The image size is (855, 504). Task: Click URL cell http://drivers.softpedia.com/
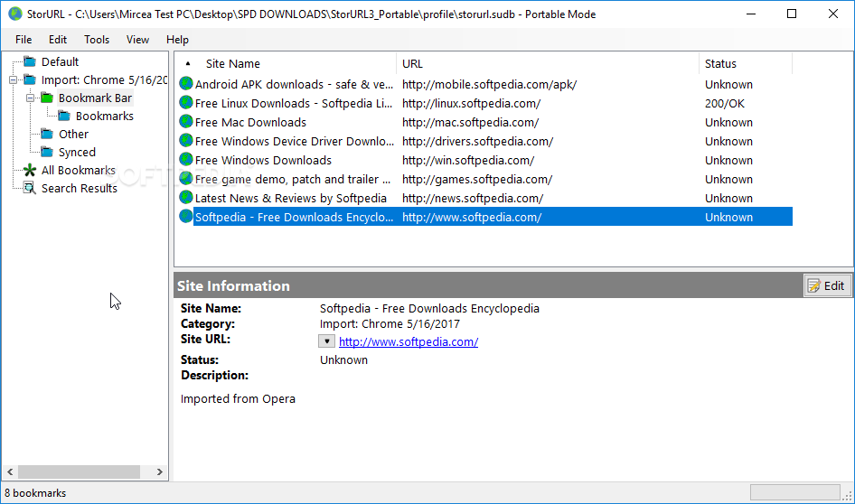pyautogui.click(x=477, y=141)
